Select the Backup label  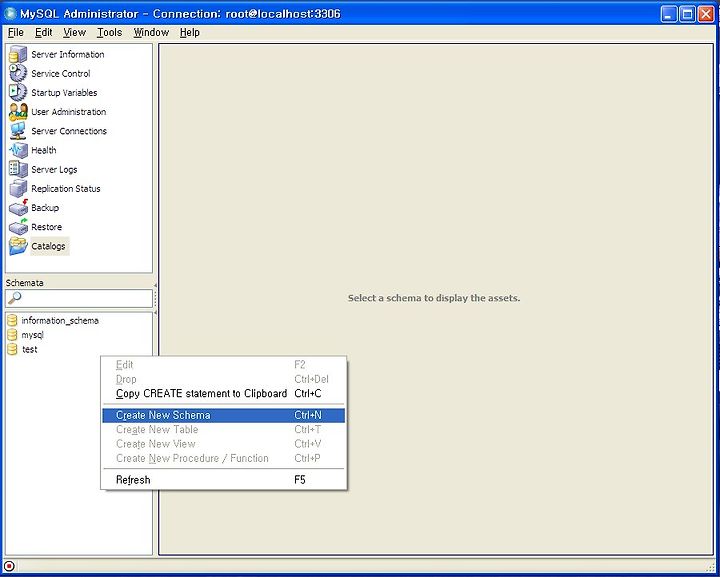45,208
